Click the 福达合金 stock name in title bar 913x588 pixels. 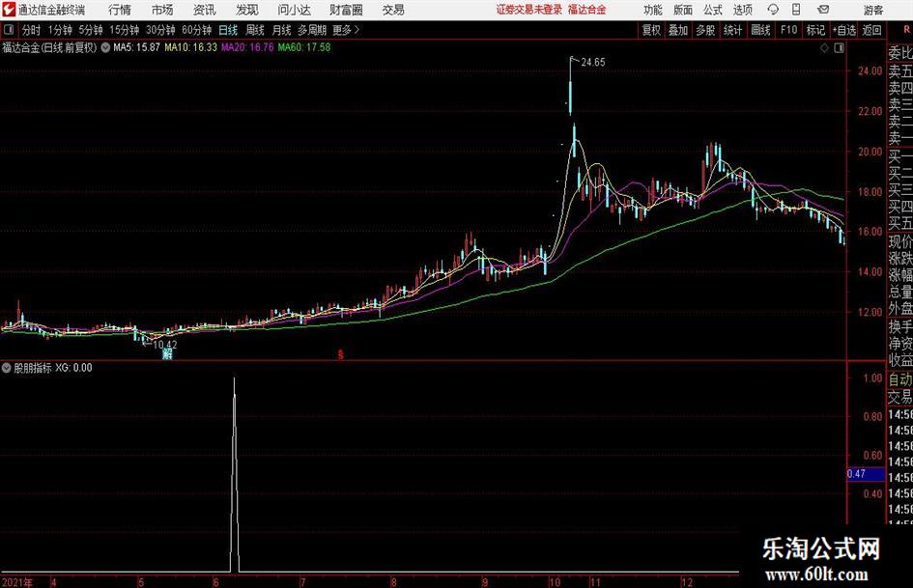point(587,10)
